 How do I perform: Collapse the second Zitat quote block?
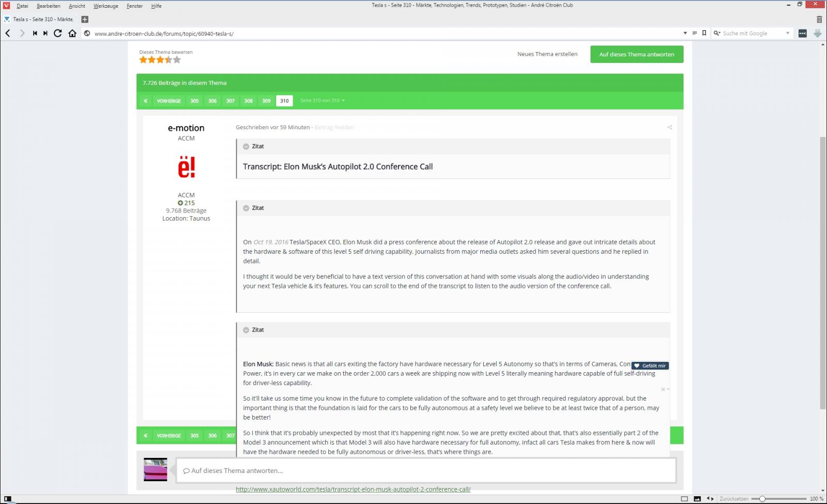tap(246, 208)
